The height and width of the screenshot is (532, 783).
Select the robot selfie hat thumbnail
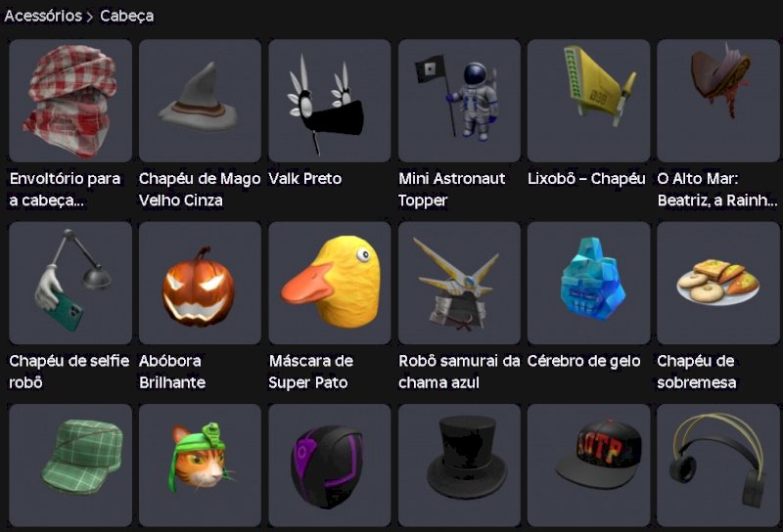(x=70, y=283)
